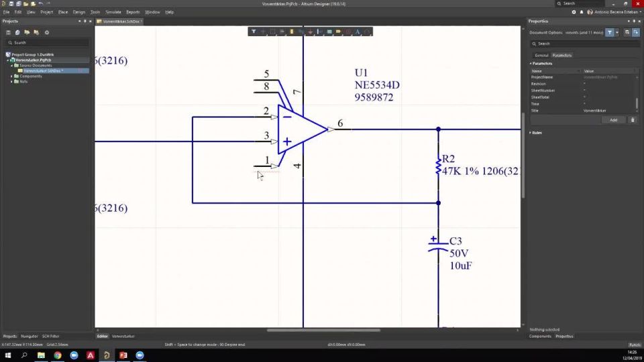This screenshot has height=362, width=644.
Task: Open the Properties panel options dropdown arrow
Action: [x=629, y=21]
